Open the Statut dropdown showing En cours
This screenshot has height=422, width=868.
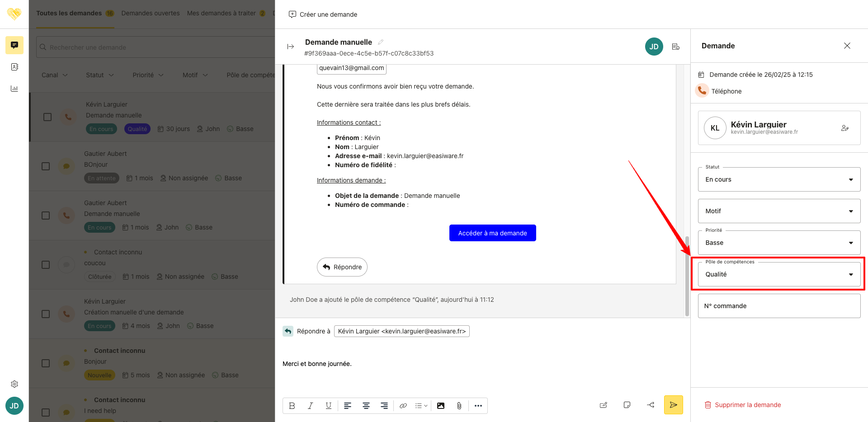[x=778, y=179]
